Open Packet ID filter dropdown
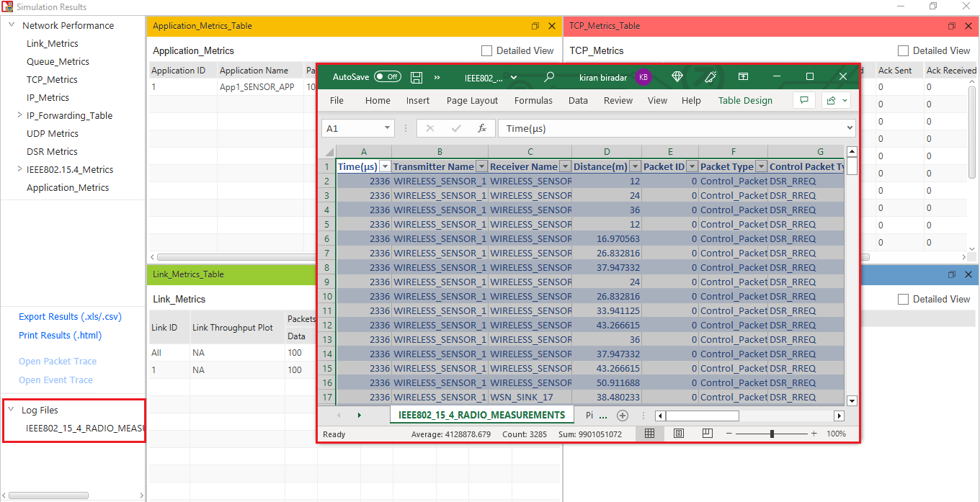 (692, 166)
